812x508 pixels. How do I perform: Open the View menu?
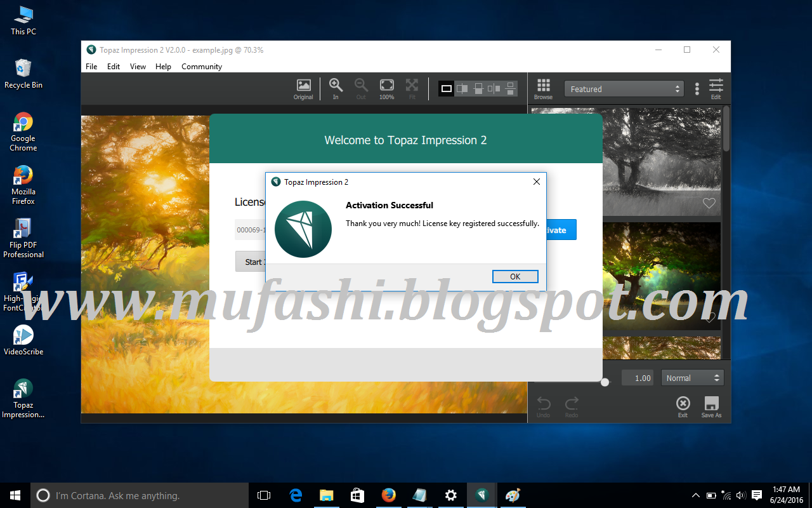click(138, 66)
